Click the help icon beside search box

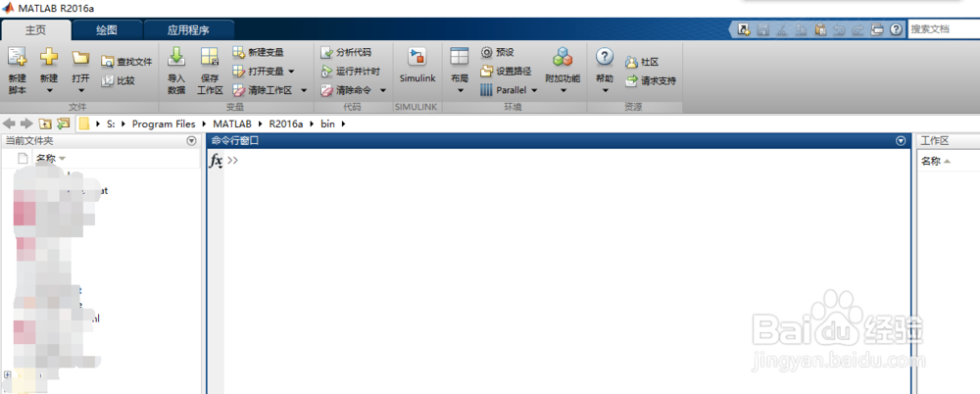click(x=897, y=28)
